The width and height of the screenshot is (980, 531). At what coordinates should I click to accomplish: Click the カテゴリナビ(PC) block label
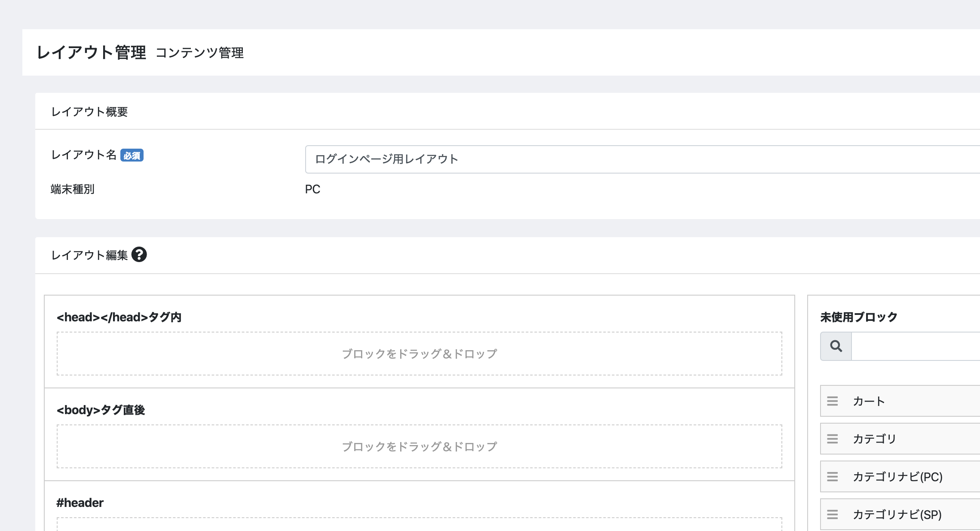pos(897,476)
